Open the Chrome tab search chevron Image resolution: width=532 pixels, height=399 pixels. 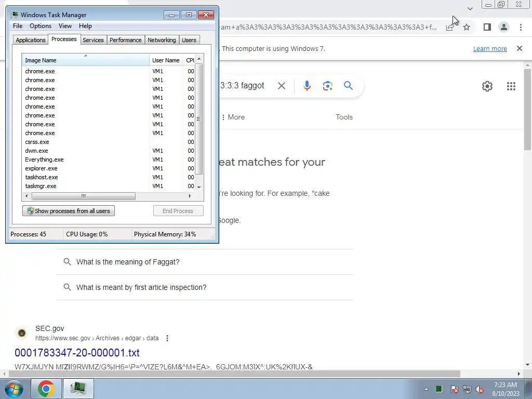tap(470, 8)
